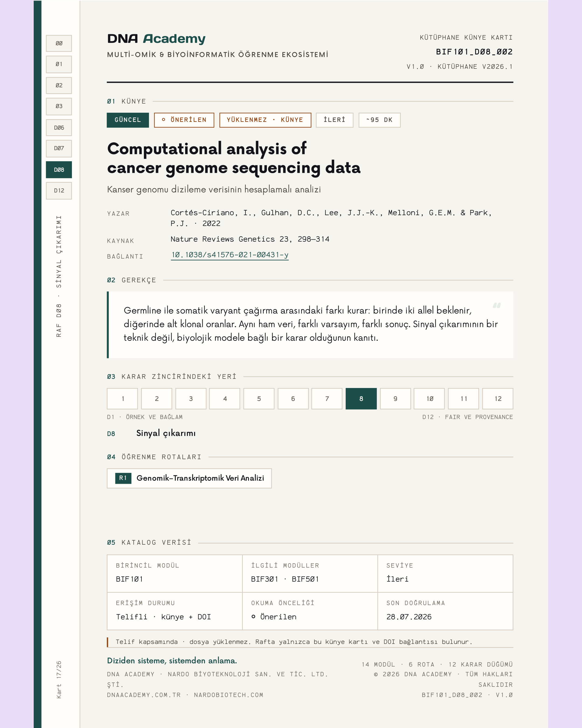This screenshot has height=728, width=582.
Task: Click the quote mark icon in Gerekçe box
Action: [497, 305]
